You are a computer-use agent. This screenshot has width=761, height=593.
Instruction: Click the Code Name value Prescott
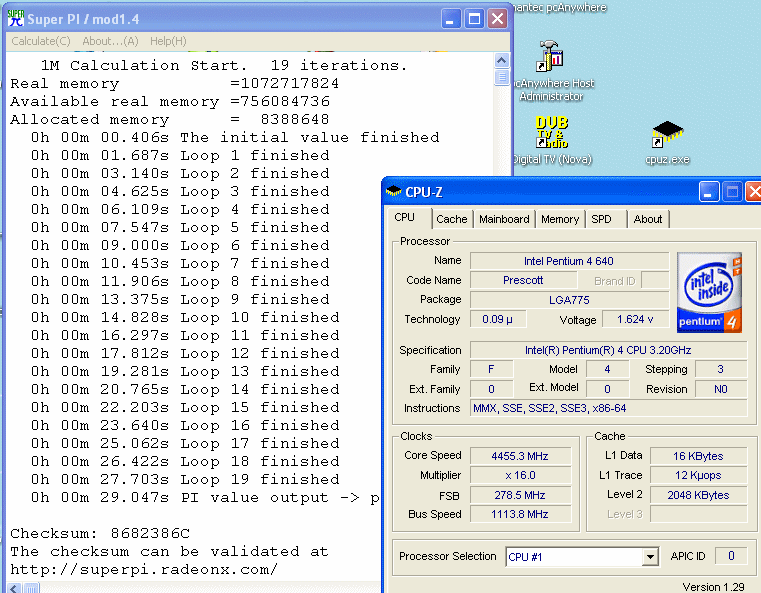pos(523,280)
